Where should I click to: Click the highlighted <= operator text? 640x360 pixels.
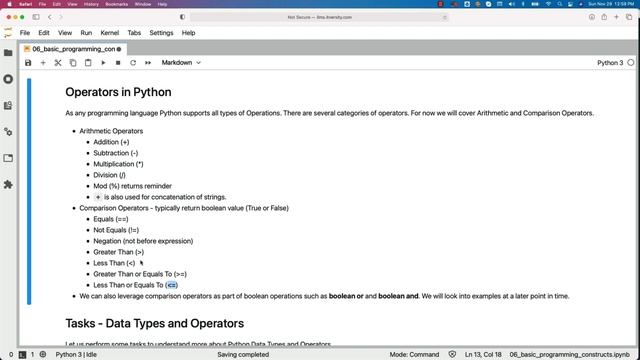tap(172, 285)
